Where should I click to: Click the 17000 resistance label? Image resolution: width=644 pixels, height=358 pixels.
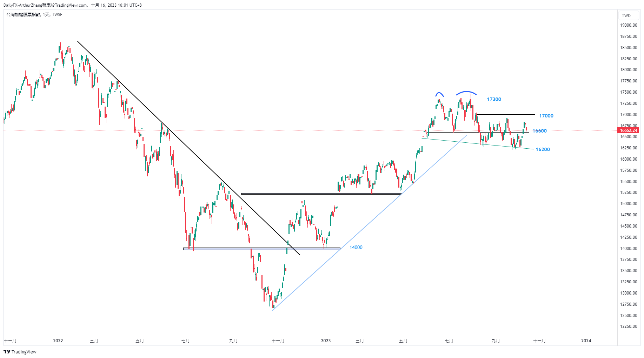pos(546,116)
